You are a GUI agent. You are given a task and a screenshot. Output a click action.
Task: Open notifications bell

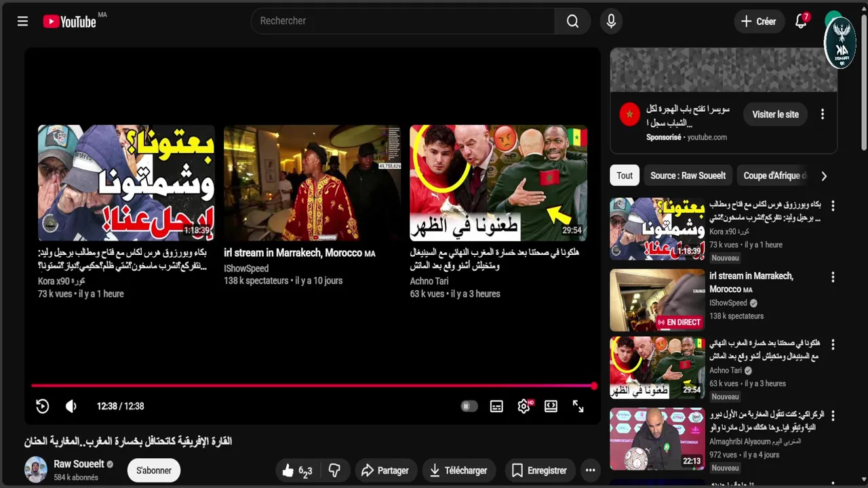point(801,21)
